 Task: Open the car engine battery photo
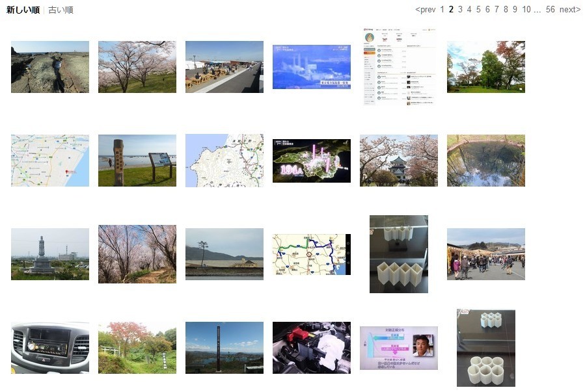(x=312, y=348)
